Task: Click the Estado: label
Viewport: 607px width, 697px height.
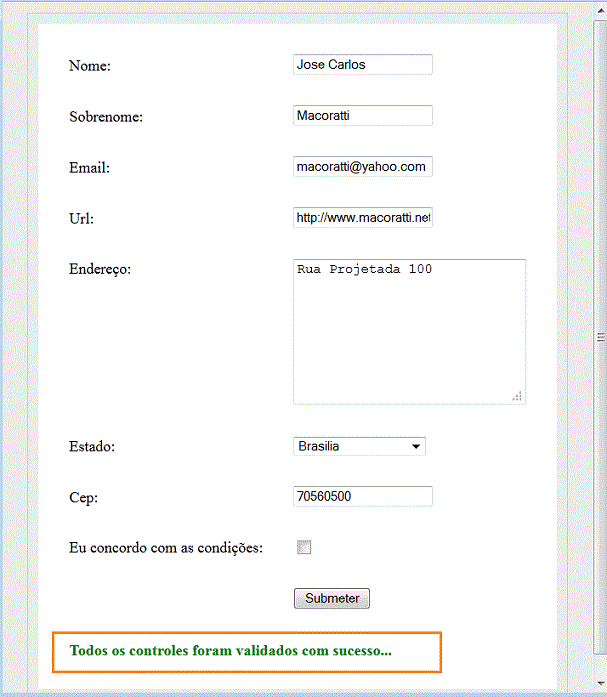Action: coord(92,447)
